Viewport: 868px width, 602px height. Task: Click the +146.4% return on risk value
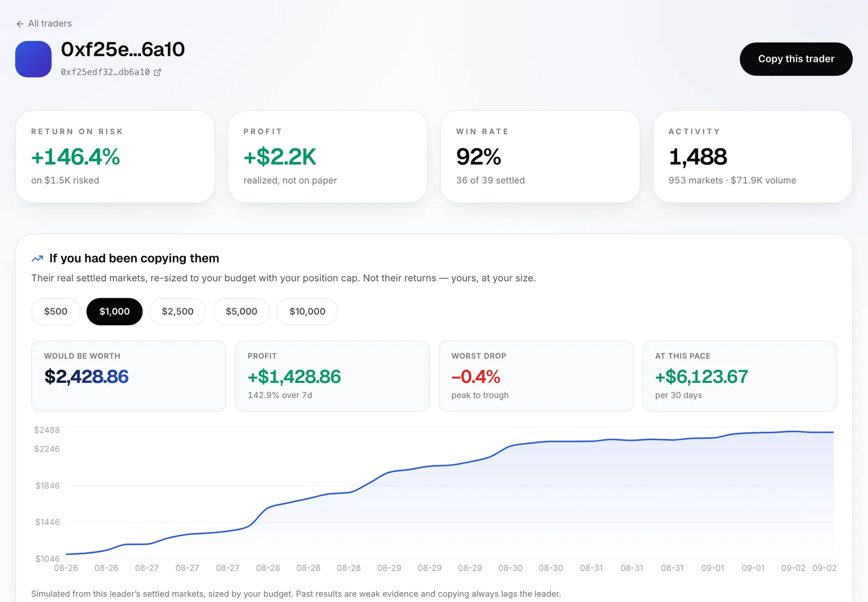pyautogui.click(x=75, y=157)
